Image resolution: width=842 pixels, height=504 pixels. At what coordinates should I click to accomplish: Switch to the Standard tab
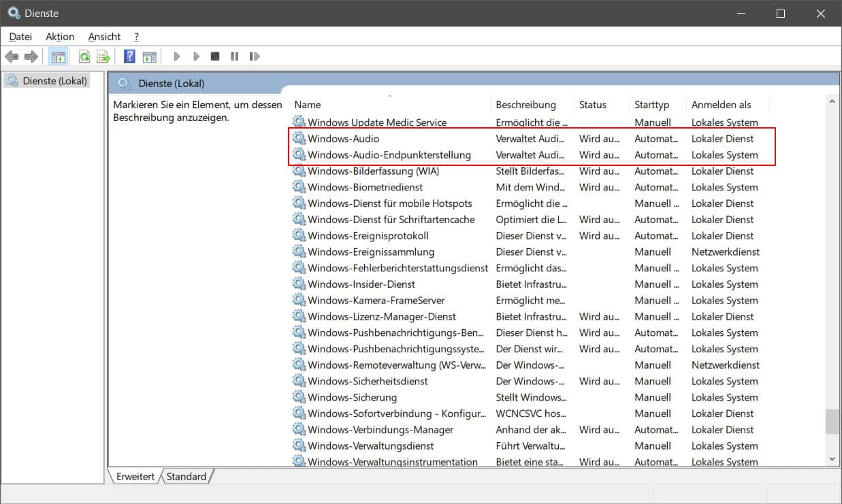pos(186,476)
